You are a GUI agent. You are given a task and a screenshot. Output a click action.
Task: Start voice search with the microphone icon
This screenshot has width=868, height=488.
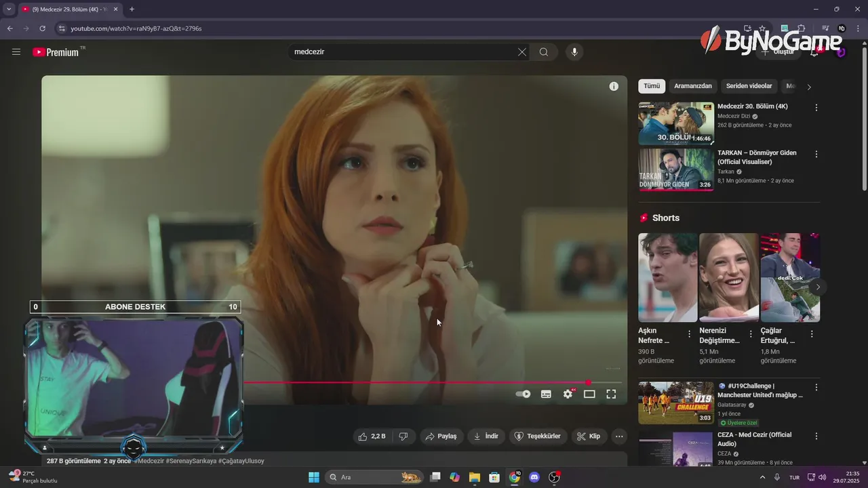574,52
